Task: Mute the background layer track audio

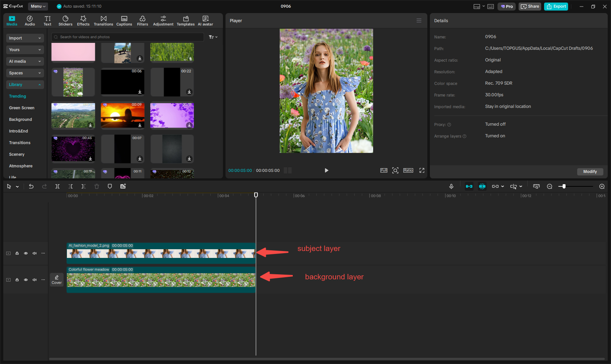Action: tap(35, 280)
